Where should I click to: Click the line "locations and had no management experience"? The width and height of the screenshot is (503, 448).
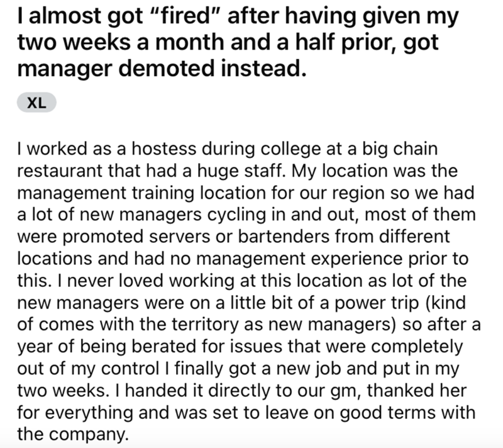tap(243, 259)
